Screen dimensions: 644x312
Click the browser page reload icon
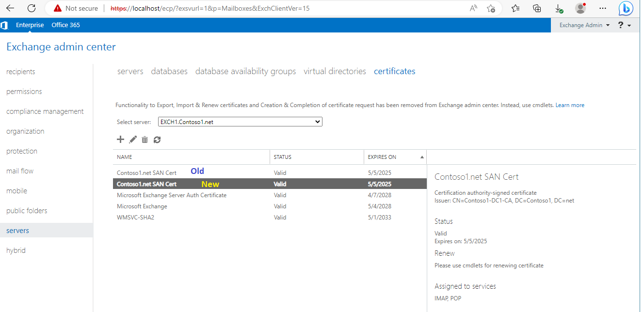32,8
